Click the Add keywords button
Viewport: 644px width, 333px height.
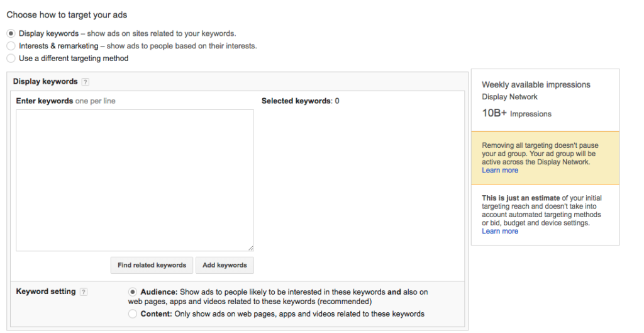[x=225, y=265]
